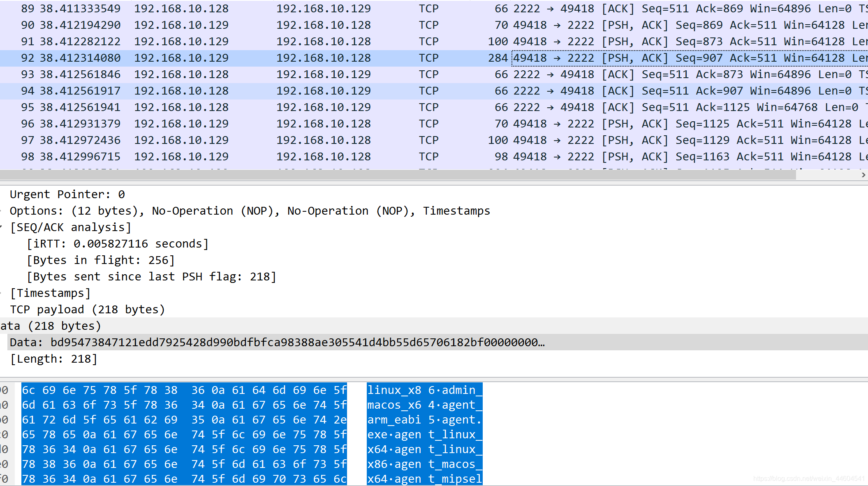The height and width of the screenshot is (486, 868).
Task: Click the packet list horizontal scrollbar thumb
Action: pos(398,175)
